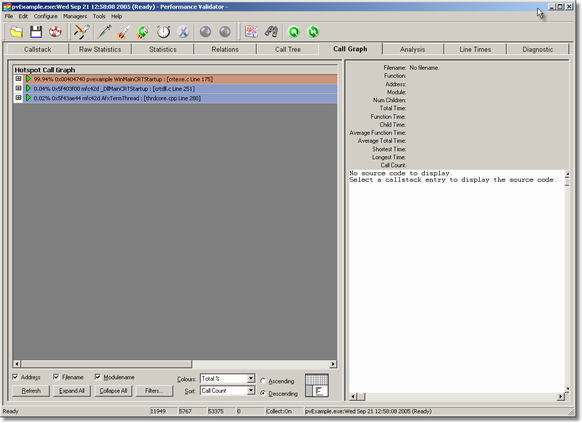Click the binoculars find toolbar icon

click(x=271, y=32)
